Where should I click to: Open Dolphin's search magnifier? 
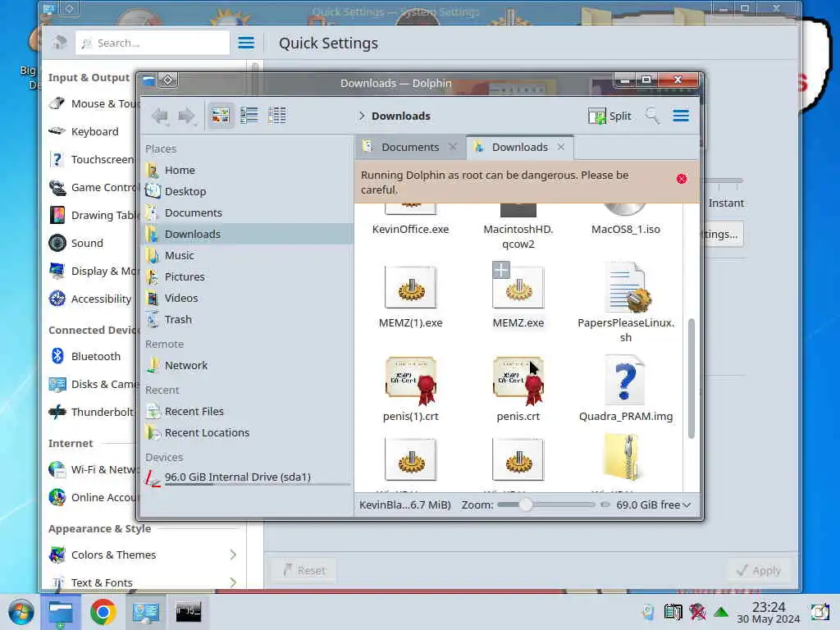click(x=652, y=116)
